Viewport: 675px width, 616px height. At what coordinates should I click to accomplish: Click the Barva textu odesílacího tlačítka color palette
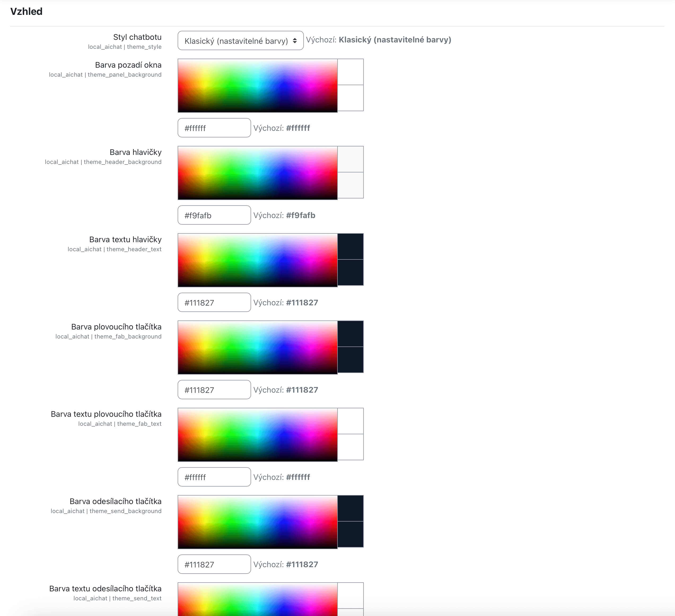pyautogui.click(x=257, y=600)
